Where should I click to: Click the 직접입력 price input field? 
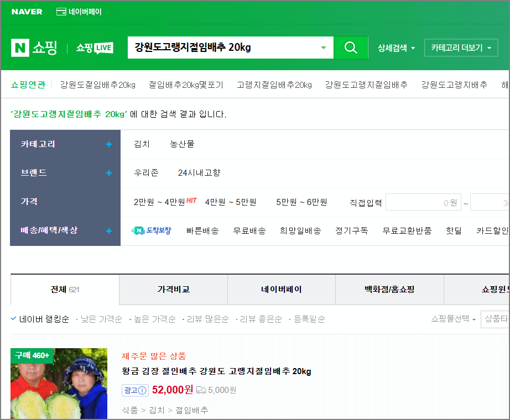(x=423, y=202)
